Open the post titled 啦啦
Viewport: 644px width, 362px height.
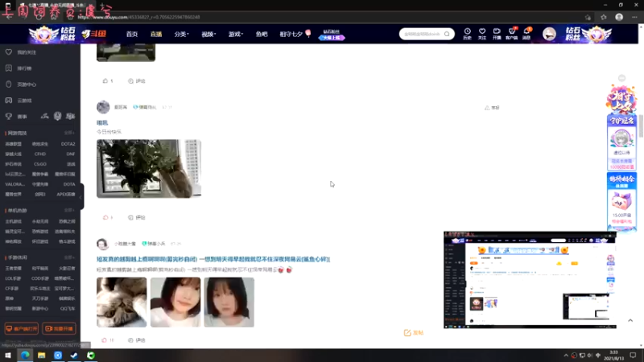tap(102, 123)
